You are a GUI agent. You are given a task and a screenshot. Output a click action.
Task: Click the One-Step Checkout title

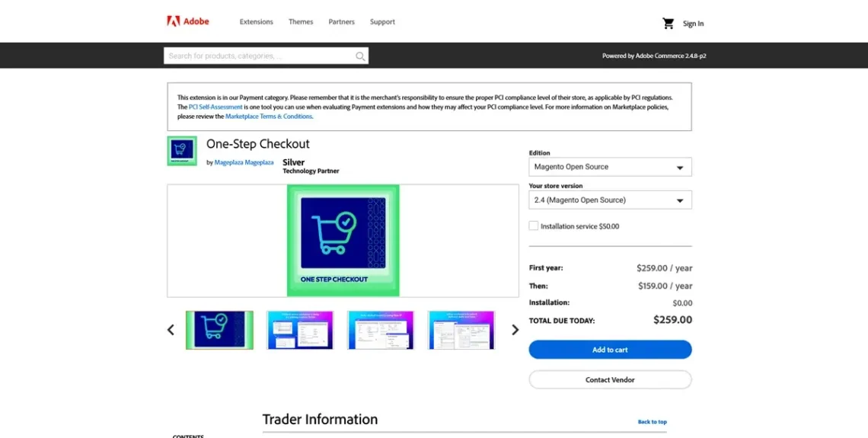[x=258, y=144]
